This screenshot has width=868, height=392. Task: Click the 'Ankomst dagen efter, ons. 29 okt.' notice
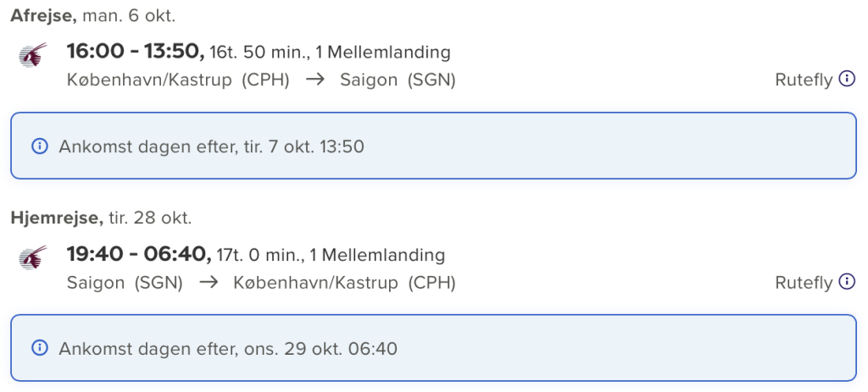pyautogui.click(x=433, y=348)
